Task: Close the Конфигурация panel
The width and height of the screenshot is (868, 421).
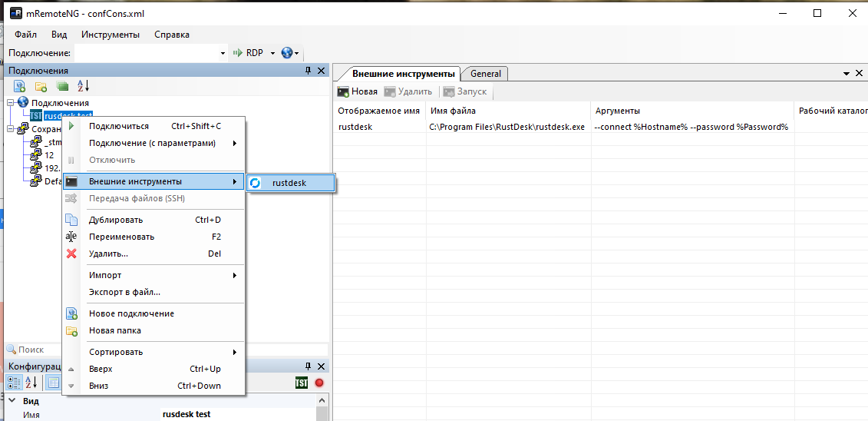Action: click(x=321, y=366)
